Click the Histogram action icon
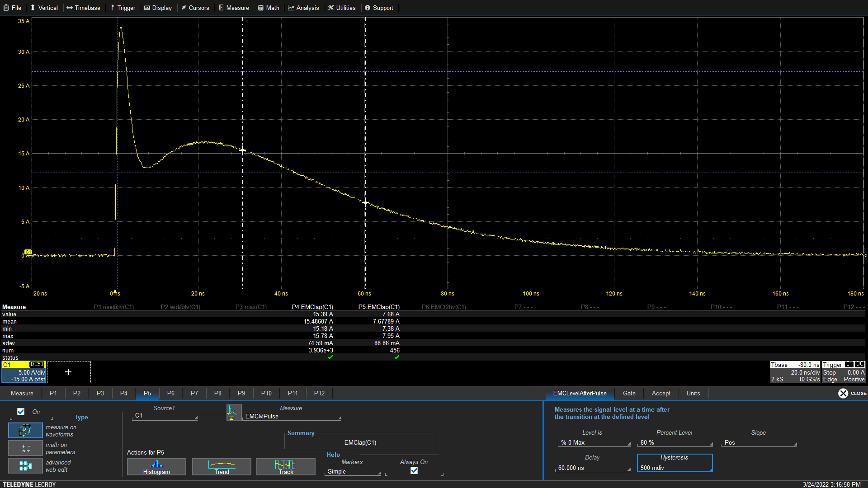868x488 pixels. tap(156, 466)
